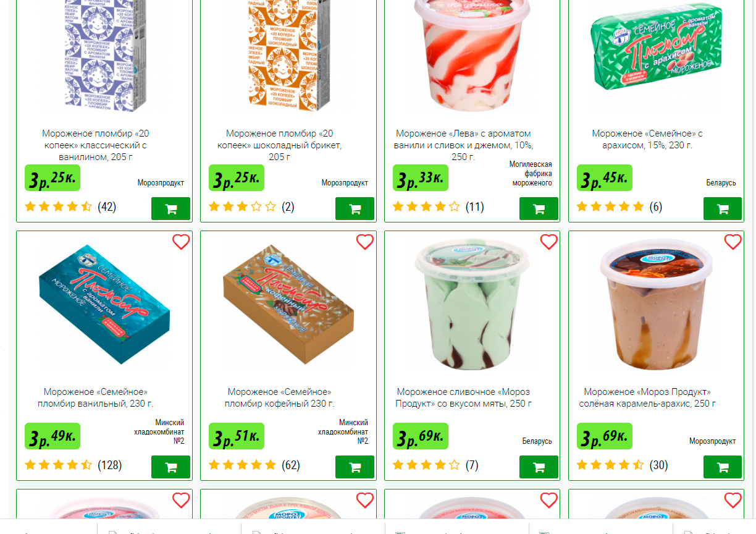Toggle favorite heart on mint ice cream

549,242
